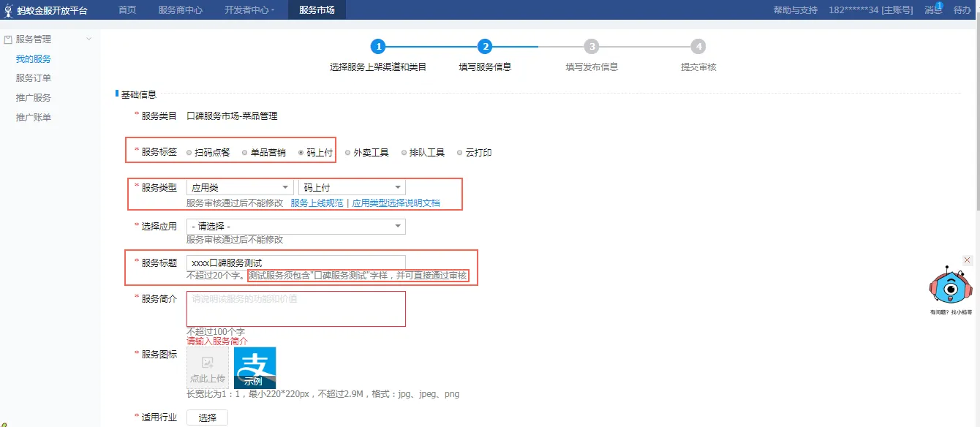The height and width of the screenshot is (427, 980).
Task: Click step 1 circle in progress bar
Action: click(x=377, y=47)
